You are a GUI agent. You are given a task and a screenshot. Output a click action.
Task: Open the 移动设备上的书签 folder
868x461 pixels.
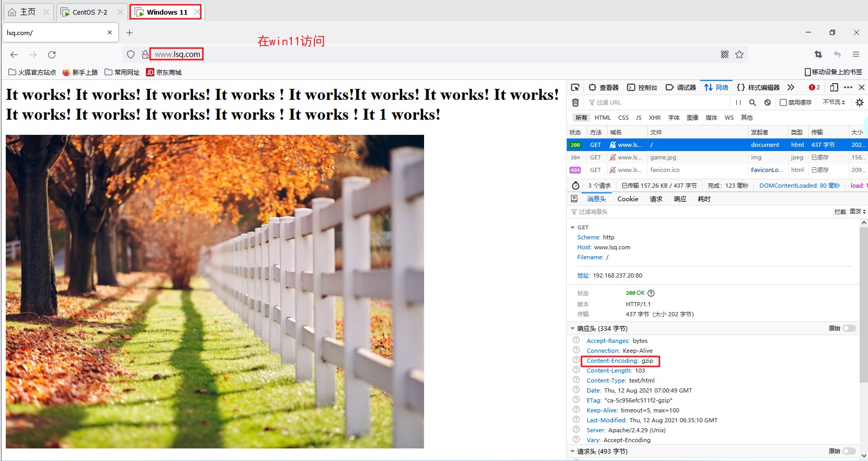click(x=833, y=72)
